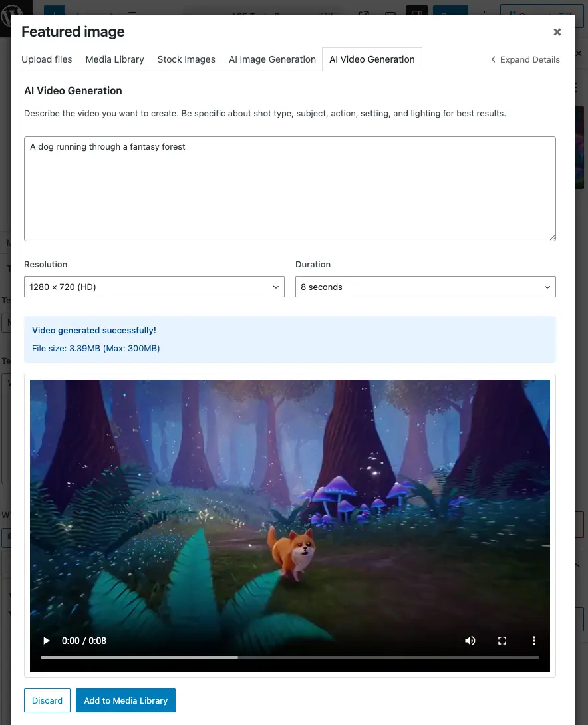Click into the video description text box
588x725 pixels.
[289, 189]
